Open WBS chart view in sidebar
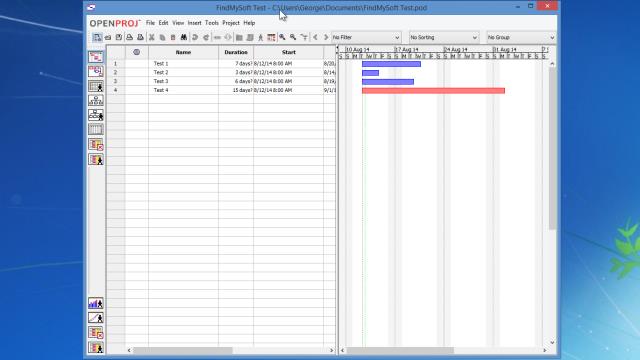Viewport: 640px width, 360px height. pyautogui.click(x=96, y=100)
